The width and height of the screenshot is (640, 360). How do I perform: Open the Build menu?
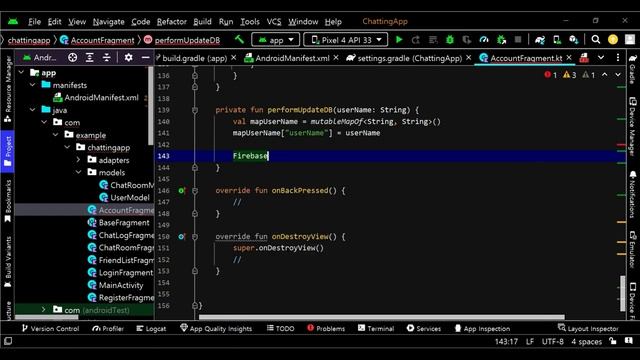[202, 22]
